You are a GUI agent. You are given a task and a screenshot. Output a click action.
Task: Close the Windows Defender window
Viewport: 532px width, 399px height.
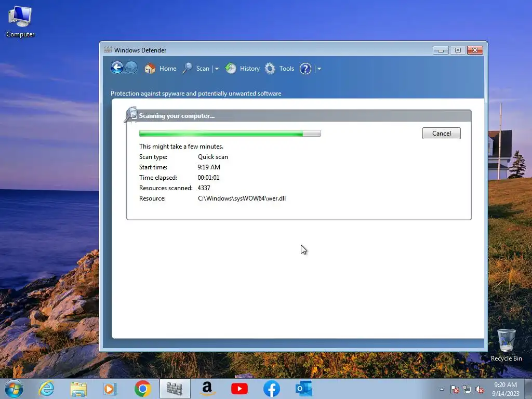click(x=475, y=50)
